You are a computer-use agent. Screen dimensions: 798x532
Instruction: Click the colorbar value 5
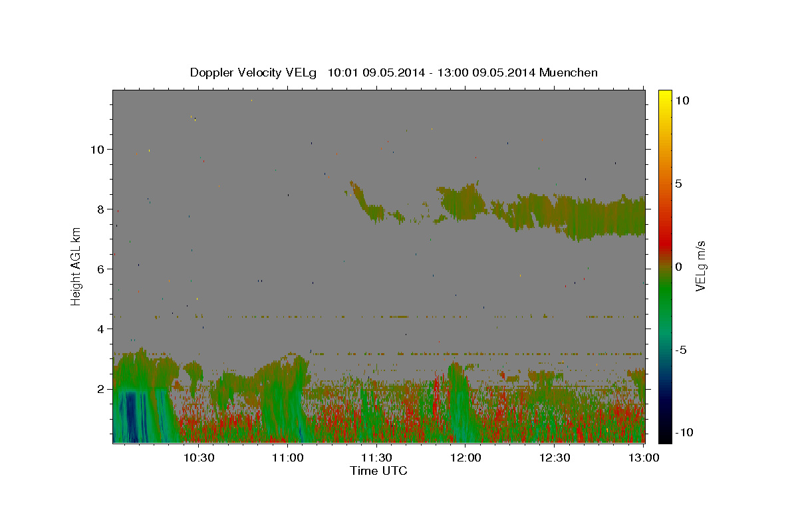[678, 184]
